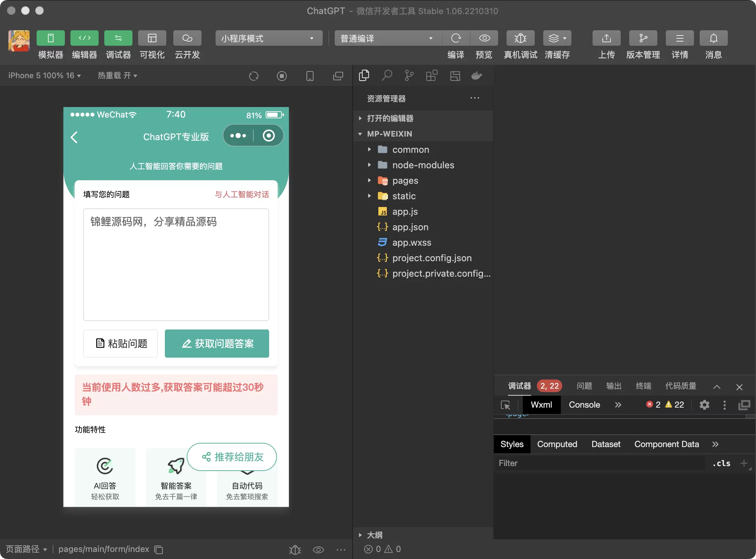
Task: Click the simulator phone device icon
Action: pyautogui.click(x=310, y=76)
